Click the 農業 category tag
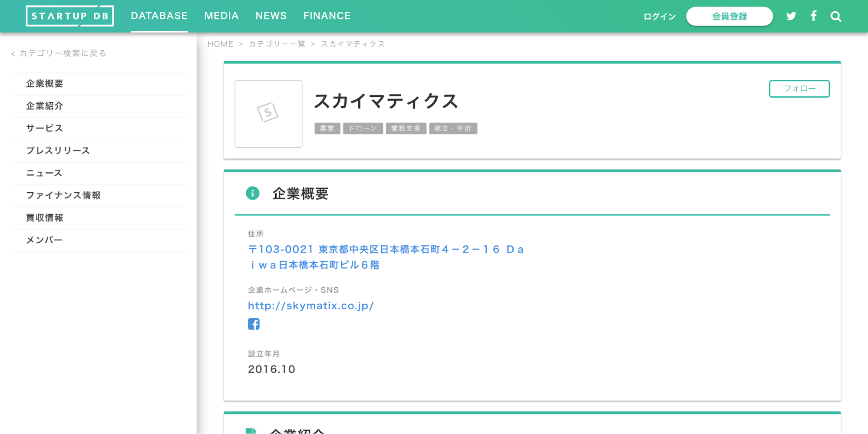 click(327, 128)
